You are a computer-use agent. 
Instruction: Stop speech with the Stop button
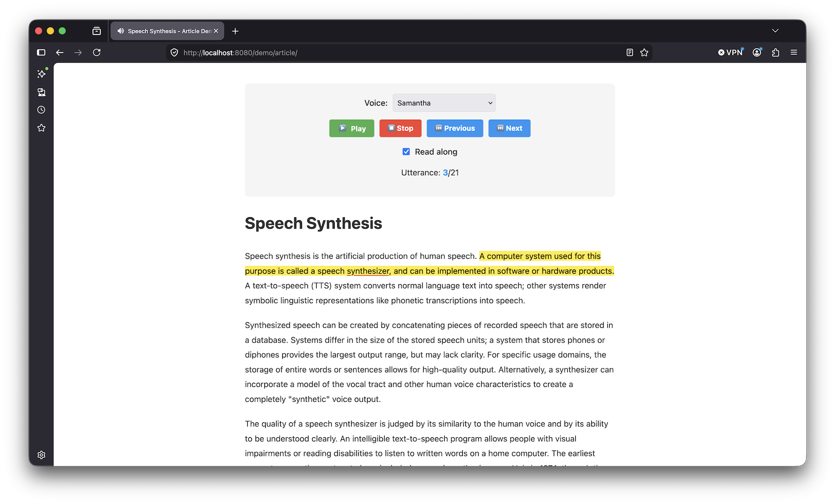[x=401, y=128]
